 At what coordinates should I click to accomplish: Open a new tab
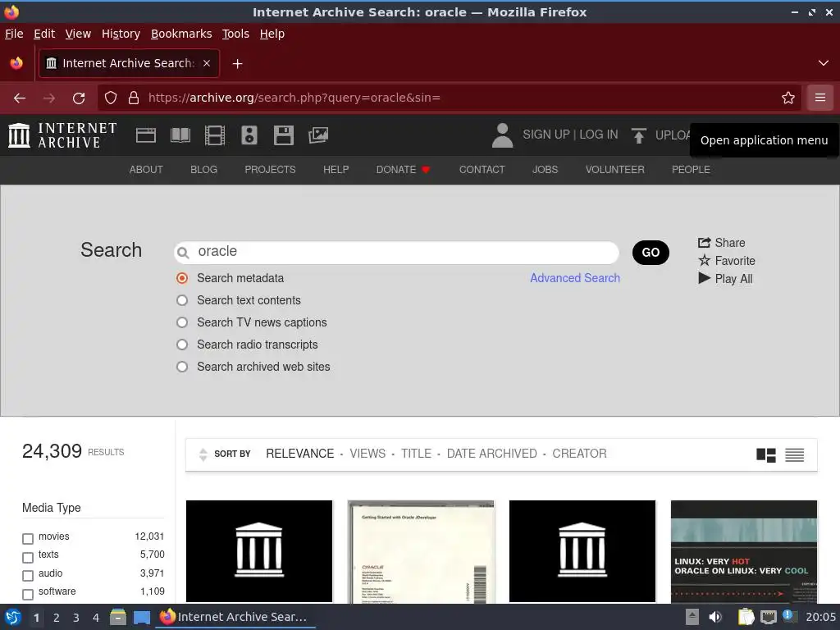coord(237,64)
